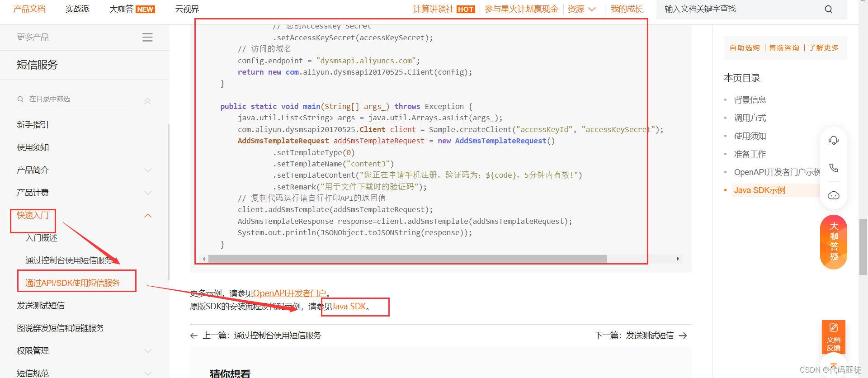Collapse the 快速入门 section chevron

[147, 216]
